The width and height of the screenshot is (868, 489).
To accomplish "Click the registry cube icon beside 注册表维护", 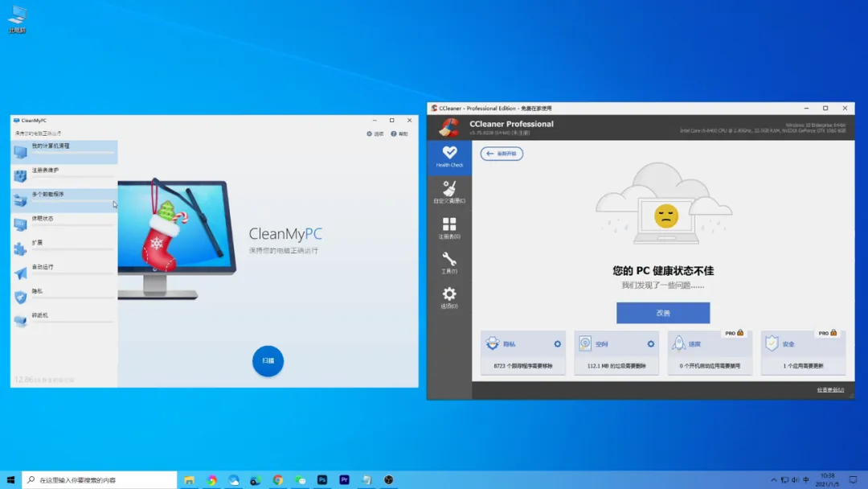I will 20,176.
